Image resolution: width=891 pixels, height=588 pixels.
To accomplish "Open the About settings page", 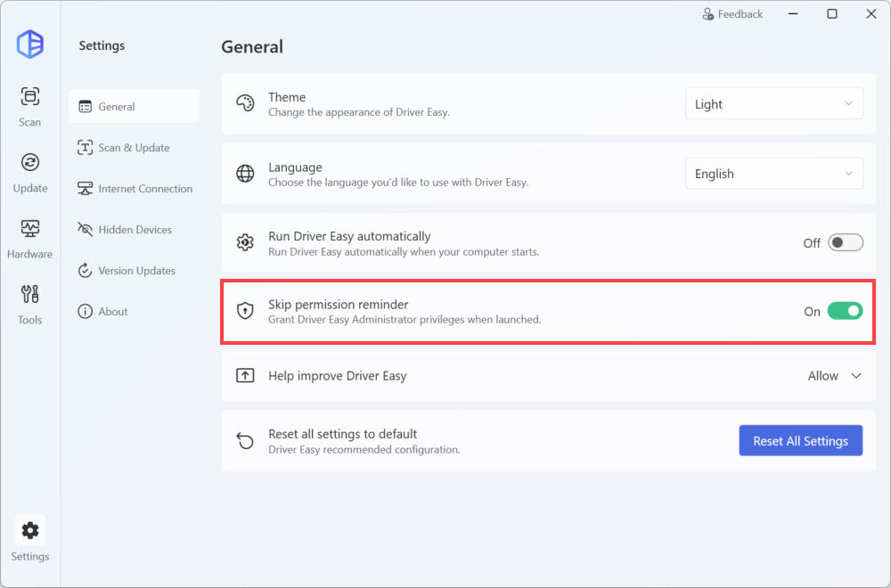I will point(112,312).
